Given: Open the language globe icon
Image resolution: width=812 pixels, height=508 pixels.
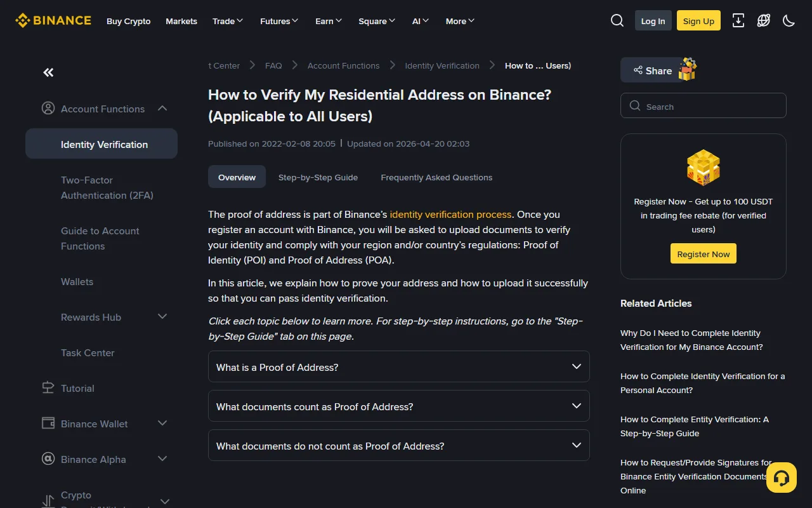Looking at the screenshot, I should tap(764, 21).
